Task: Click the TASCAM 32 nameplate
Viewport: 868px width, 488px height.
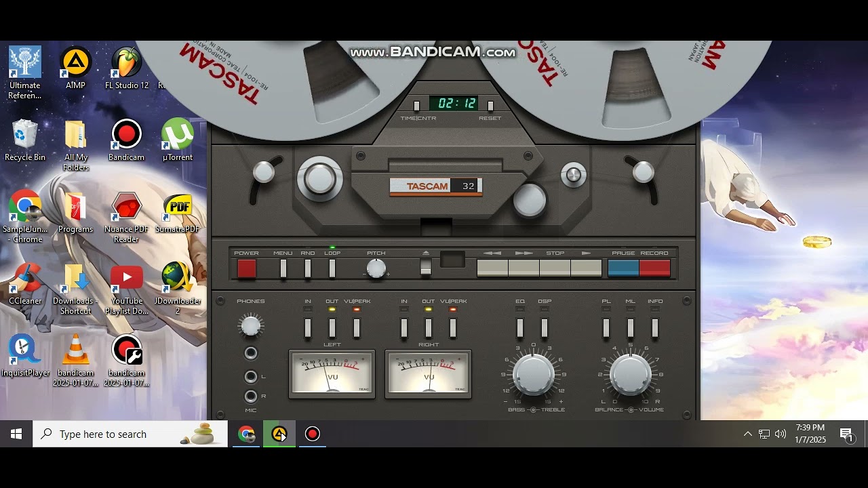Action: pos(435,186)
